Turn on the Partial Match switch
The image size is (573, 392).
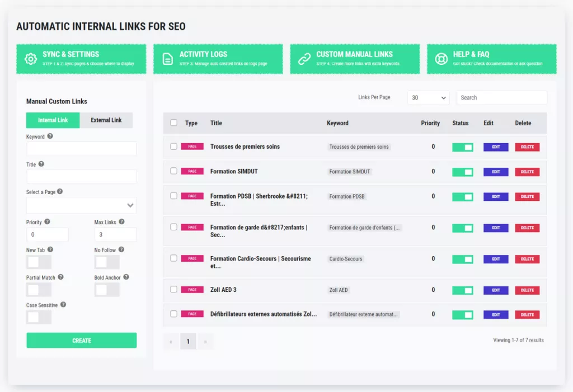click(x=39, y=290)
